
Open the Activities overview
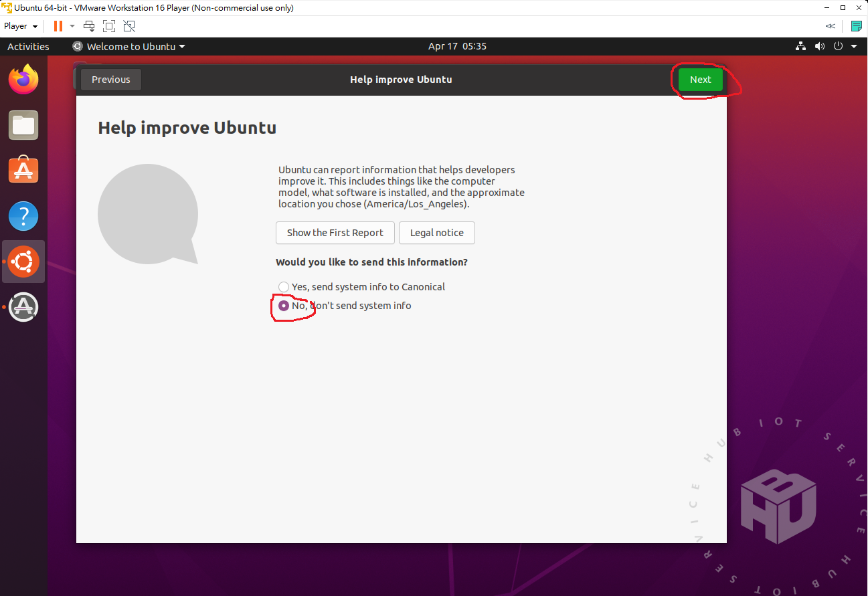point(28,46)
